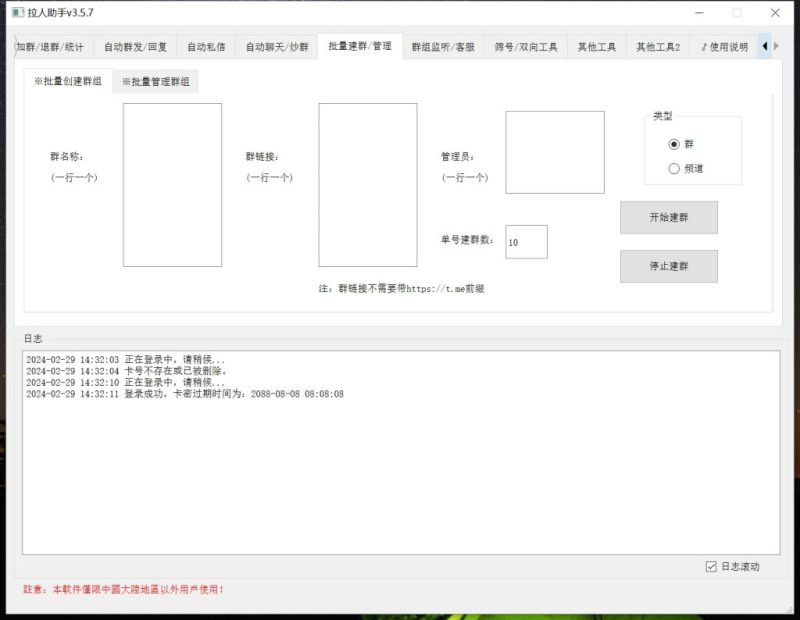Open the 自动聊天/炒群 tab

[279, 45]
